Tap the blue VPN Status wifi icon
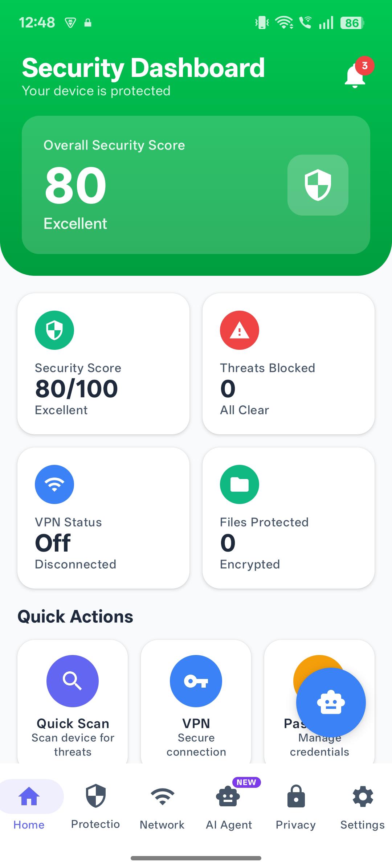Image resolution: width=392 pixels, height=868 pixels. point(54,484)
